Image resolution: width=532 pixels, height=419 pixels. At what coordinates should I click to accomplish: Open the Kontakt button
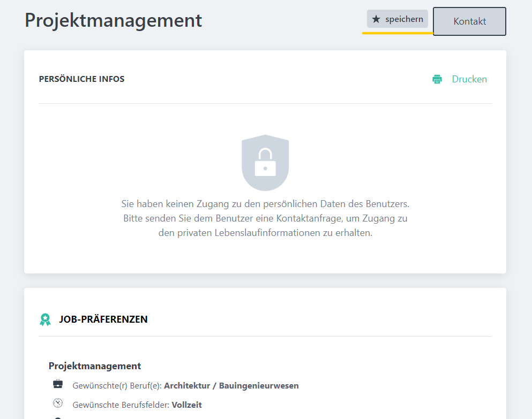pos(469,21)
